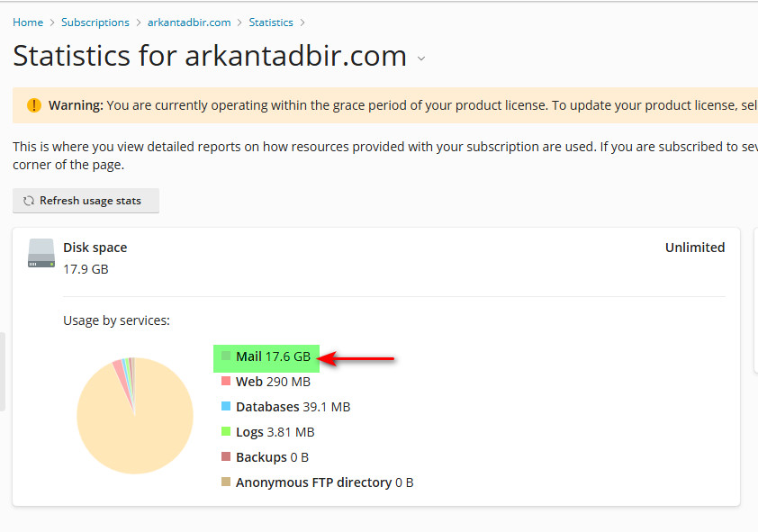Expand the domain title dropdown arrow
The height and width of the screenshot is (532, 758).
click(x=421, y=59)
